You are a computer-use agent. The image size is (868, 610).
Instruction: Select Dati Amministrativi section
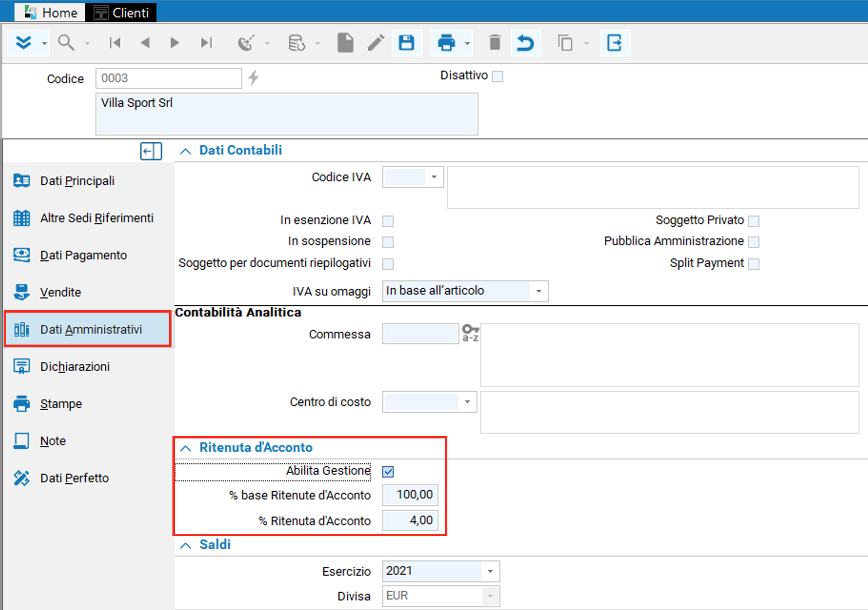coord(88,329)
